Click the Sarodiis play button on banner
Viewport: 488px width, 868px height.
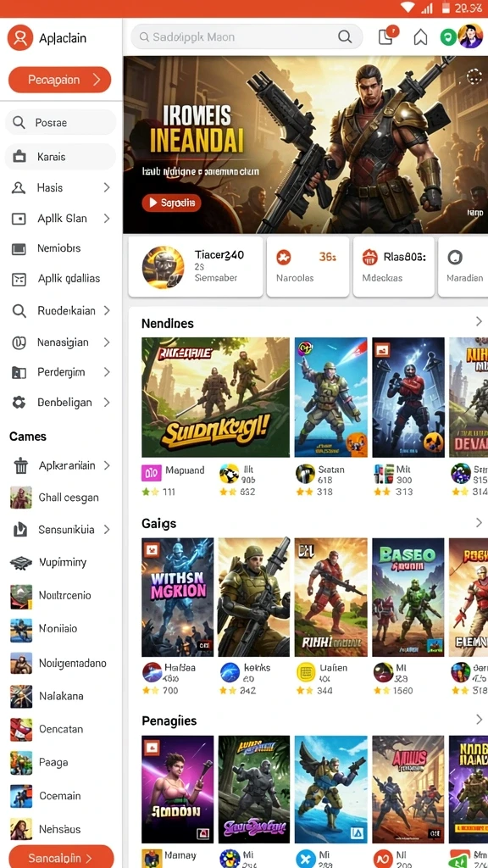171,203
